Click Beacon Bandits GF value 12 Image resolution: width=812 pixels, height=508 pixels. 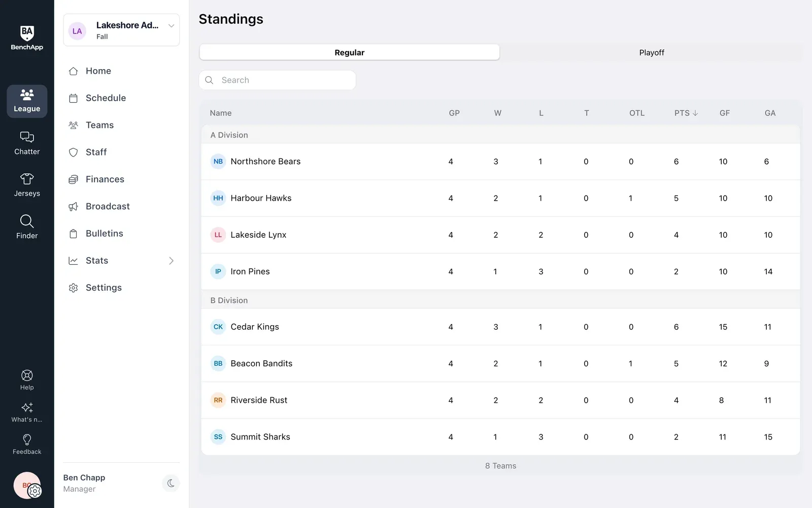[x=723, y=363]
